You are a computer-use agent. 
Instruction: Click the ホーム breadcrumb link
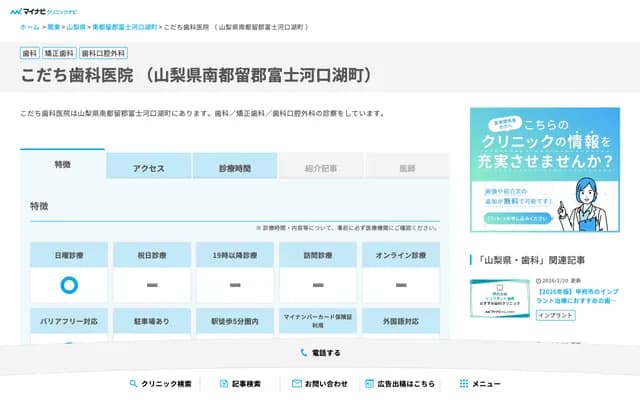[x=29, y=28]
